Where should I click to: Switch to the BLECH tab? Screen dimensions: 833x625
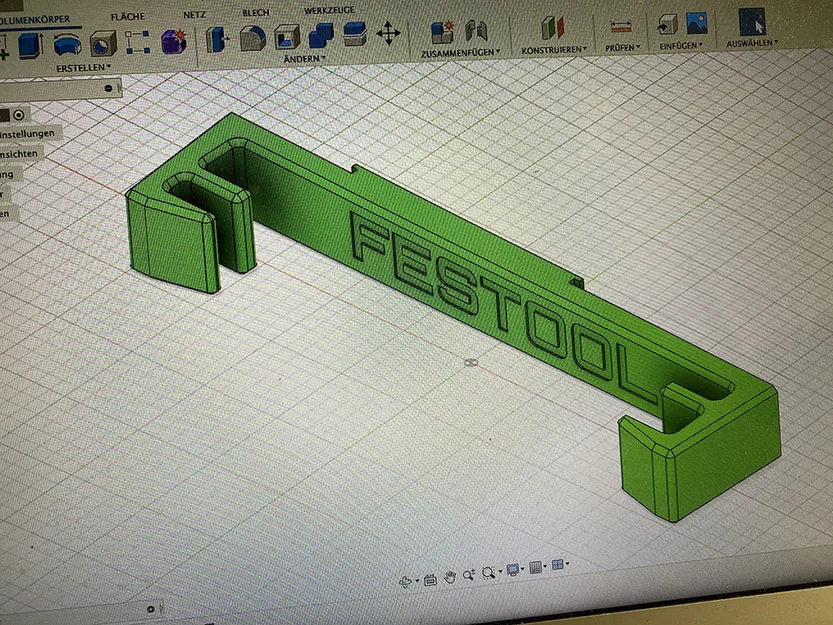point(256,13)
